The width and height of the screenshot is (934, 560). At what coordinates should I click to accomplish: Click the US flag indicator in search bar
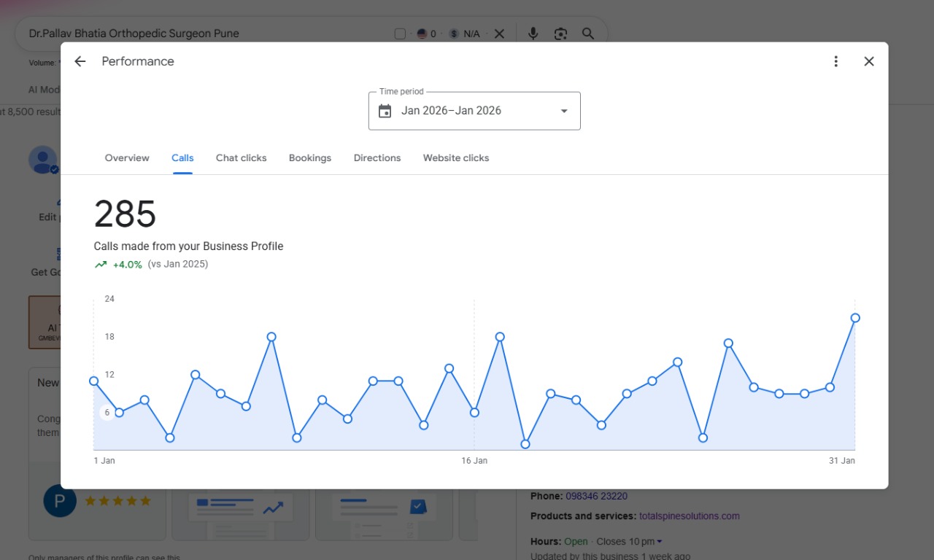422,34
